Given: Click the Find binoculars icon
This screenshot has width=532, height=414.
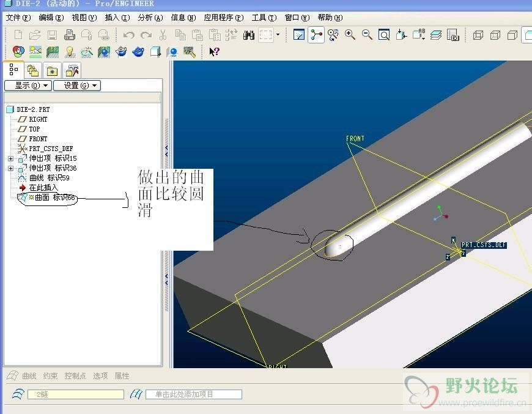Looking at the screenshot, I should point(249,35).
